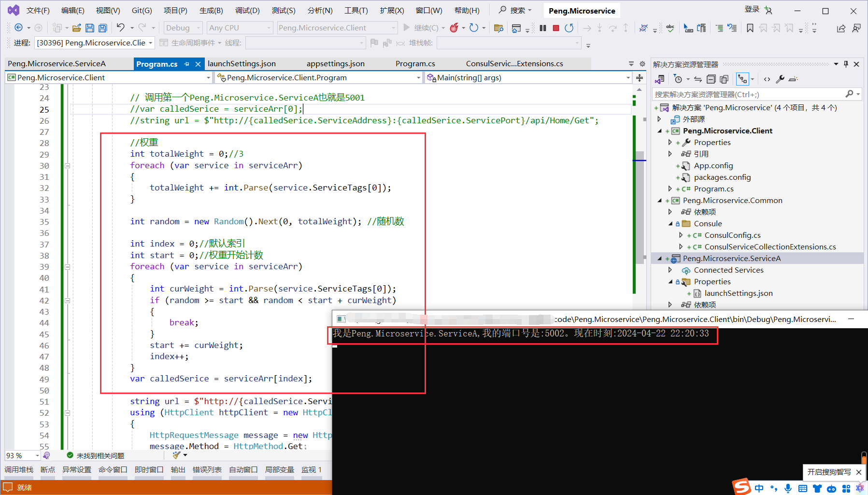Open the 输出 output panel tab

click(x=178, y=470)
